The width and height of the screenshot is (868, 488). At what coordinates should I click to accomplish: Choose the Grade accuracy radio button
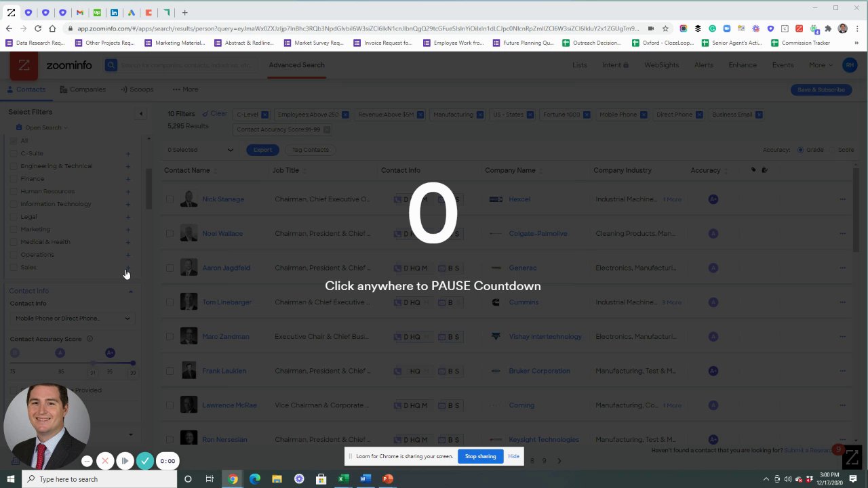pyautogui.click(x=800, y=150)
